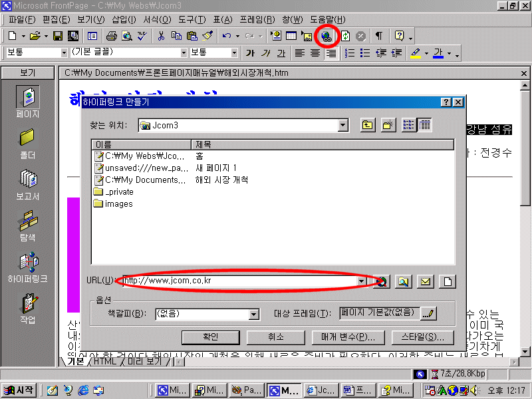
Task: Click the target frame pencil button
Action: tap(428, 313)
